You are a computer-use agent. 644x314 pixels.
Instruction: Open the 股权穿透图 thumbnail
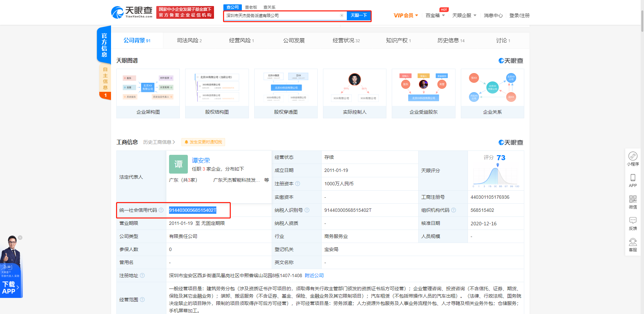pos(286,93)
